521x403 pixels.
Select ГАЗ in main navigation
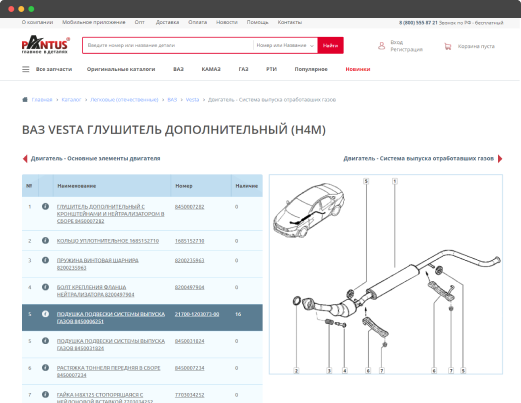(243, 69)
